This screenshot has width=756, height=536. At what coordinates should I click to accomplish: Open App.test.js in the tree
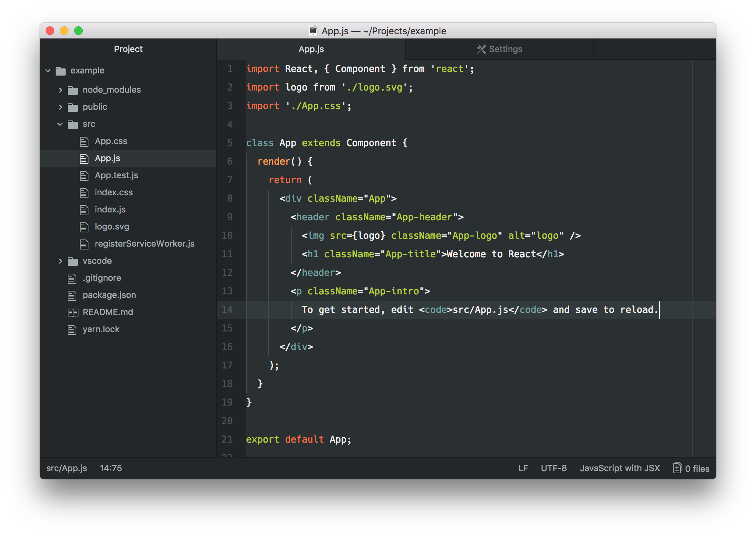coord(116,175)
